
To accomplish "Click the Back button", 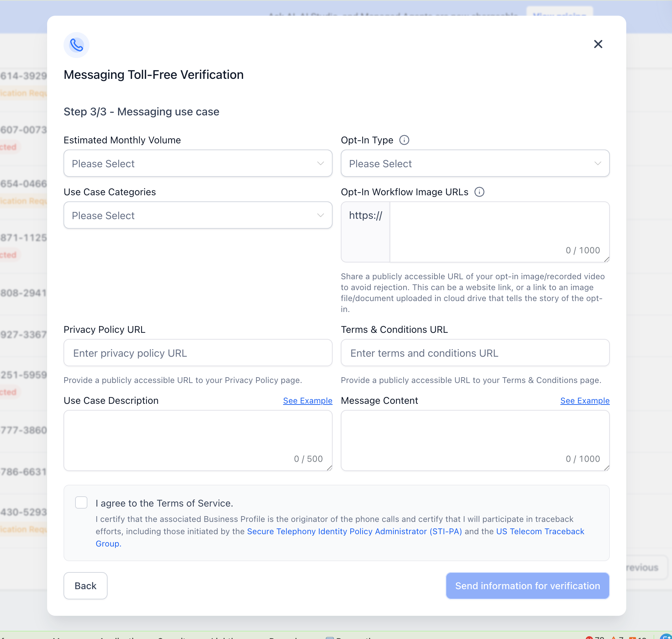I will [85, 586].
